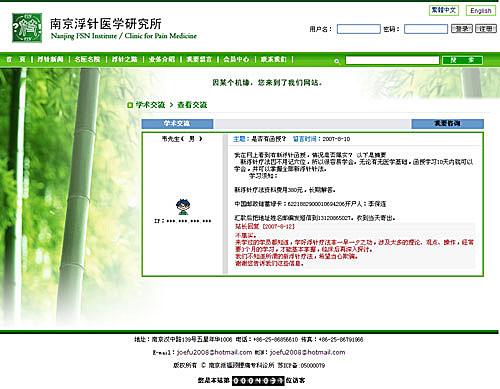Click the green slogan text under navbar

(267, 82)
